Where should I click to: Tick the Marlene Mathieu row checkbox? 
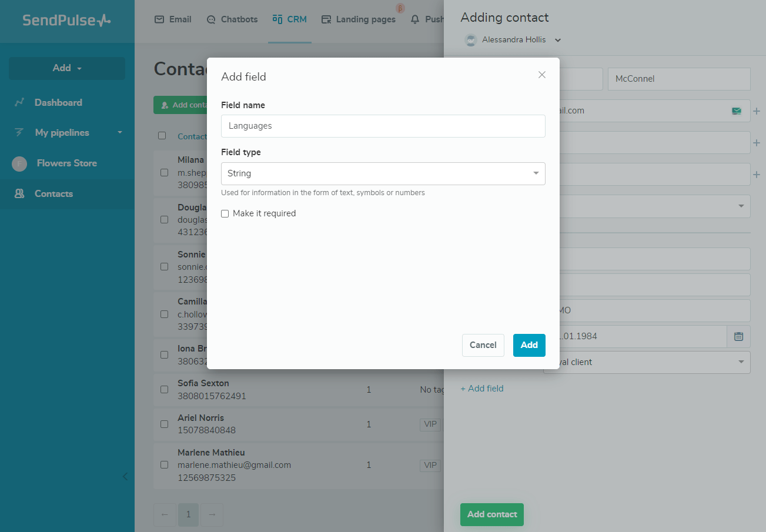164,465
